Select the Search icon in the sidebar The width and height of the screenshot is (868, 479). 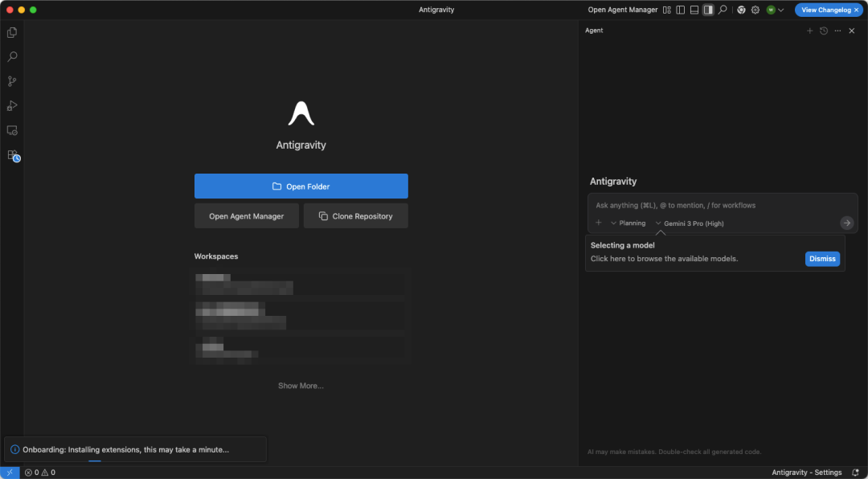coord(11,56)
